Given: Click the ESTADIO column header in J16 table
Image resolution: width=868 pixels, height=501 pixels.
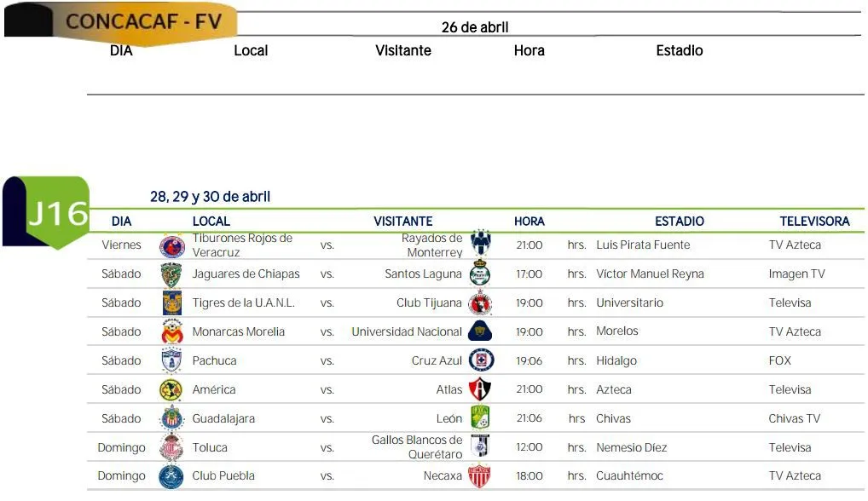Looking at the screenshot, I should tap(680, 222).
